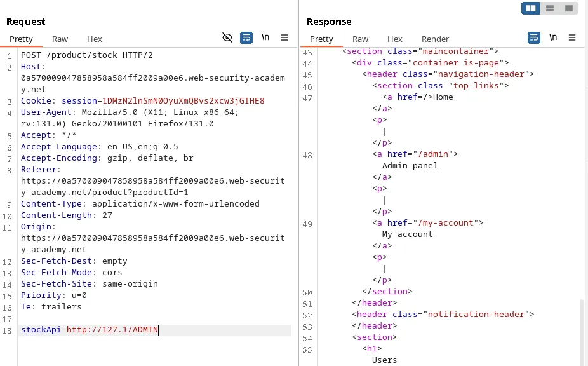Screen dimensions: 588x366
Task: Click the Te: trailers header
Action: [x=51, y=307]
